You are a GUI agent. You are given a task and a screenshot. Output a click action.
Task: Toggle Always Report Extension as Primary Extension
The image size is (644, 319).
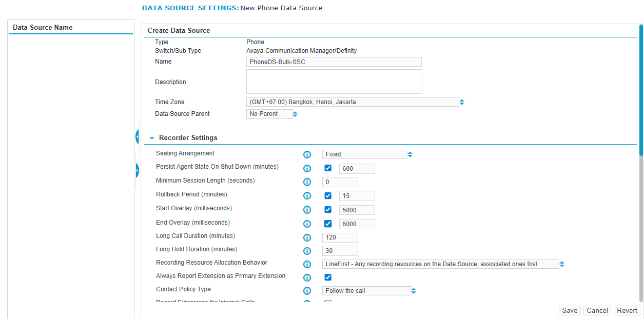[328, 277]
